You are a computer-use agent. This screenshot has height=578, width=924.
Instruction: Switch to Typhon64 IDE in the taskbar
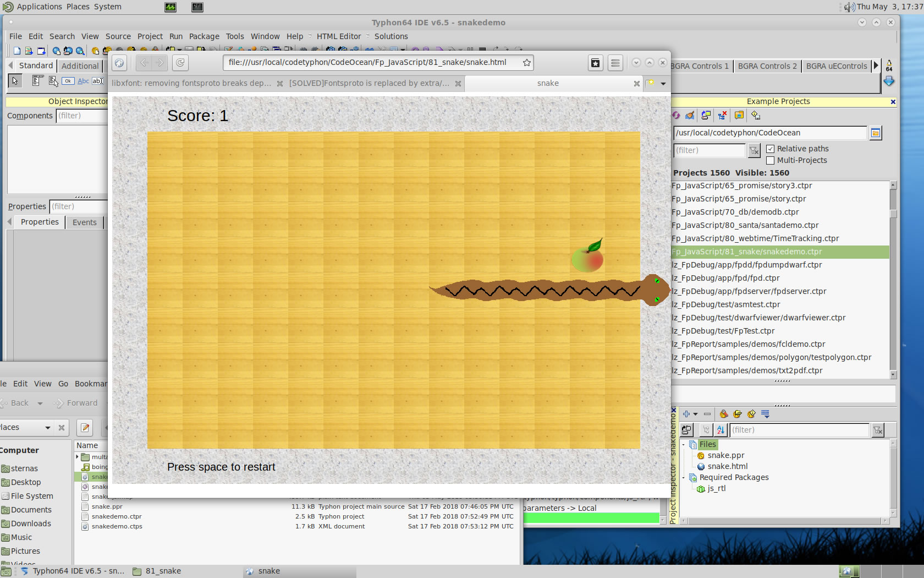coord(72,571)
